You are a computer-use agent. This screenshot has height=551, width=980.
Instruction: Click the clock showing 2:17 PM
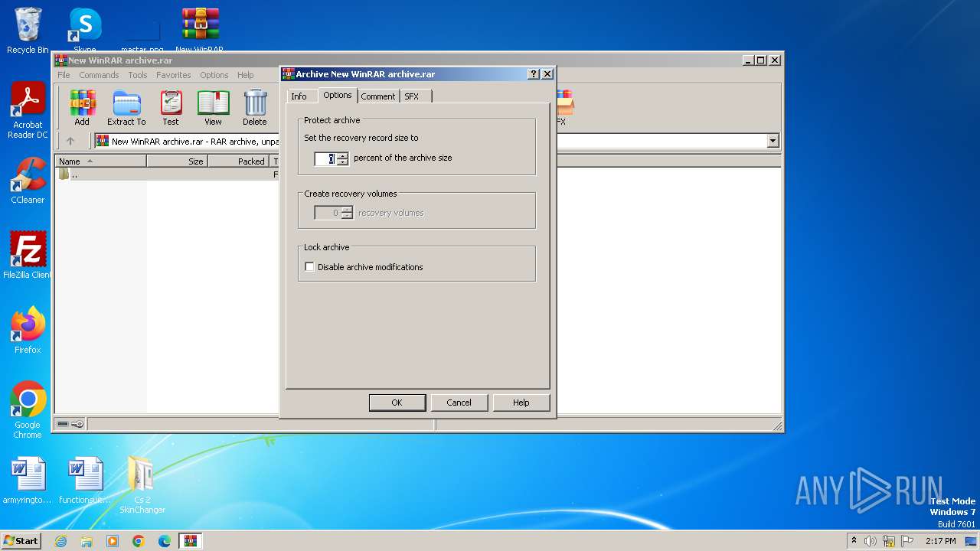tap(940, 541)
